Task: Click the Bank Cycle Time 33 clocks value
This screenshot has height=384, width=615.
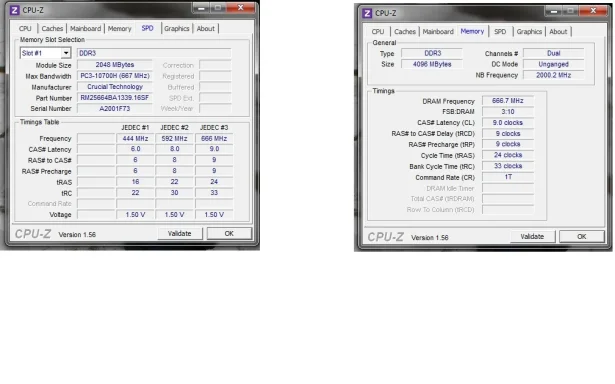Action: (x=508, y=166)
